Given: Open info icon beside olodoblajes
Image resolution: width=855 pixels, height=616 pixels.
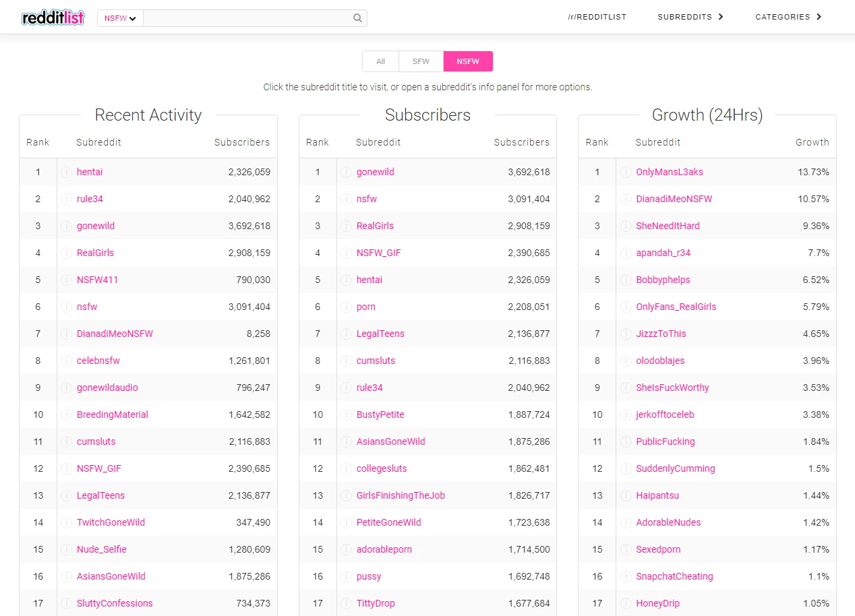Looking at the screenshot, I should tap(626, 361).
